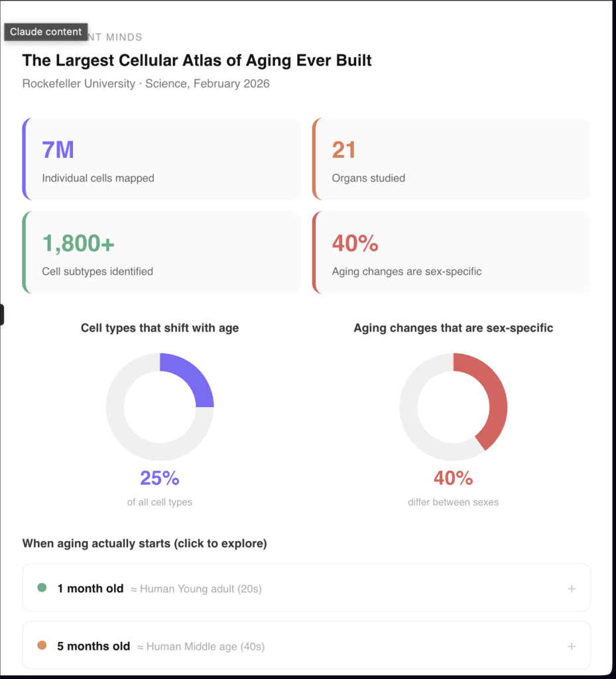
Task: Click the green dot beside "1 month old"
Action: pyautogui.click(x=42, y=588)
